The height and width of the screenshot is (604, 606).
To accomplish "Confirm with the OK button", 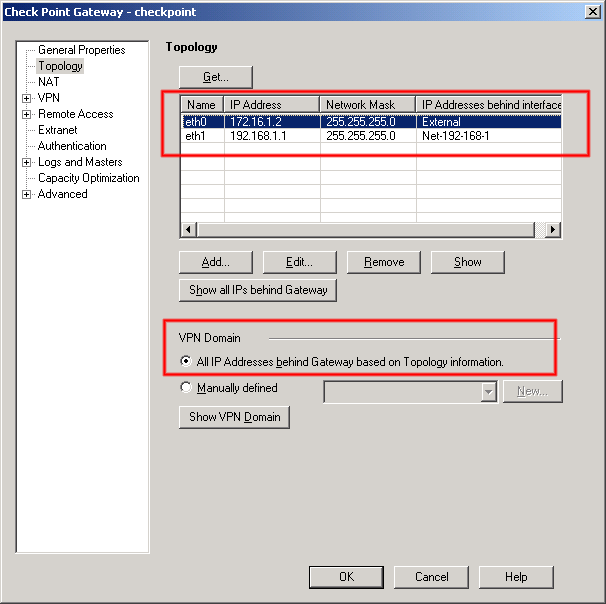I will [346, 577].
